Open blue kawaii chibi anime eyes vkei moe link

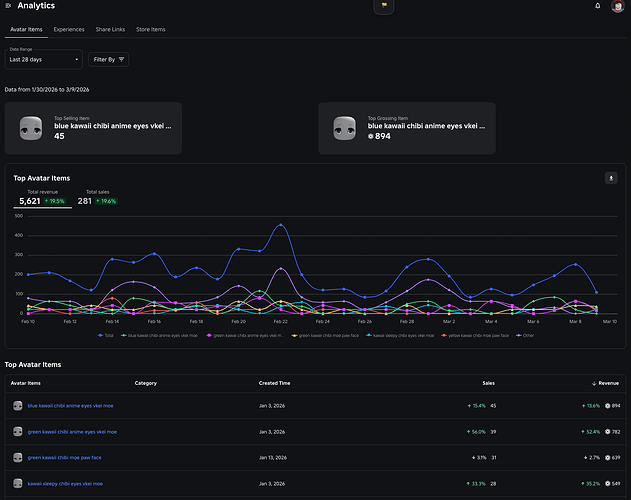click(x=70, y=406)
